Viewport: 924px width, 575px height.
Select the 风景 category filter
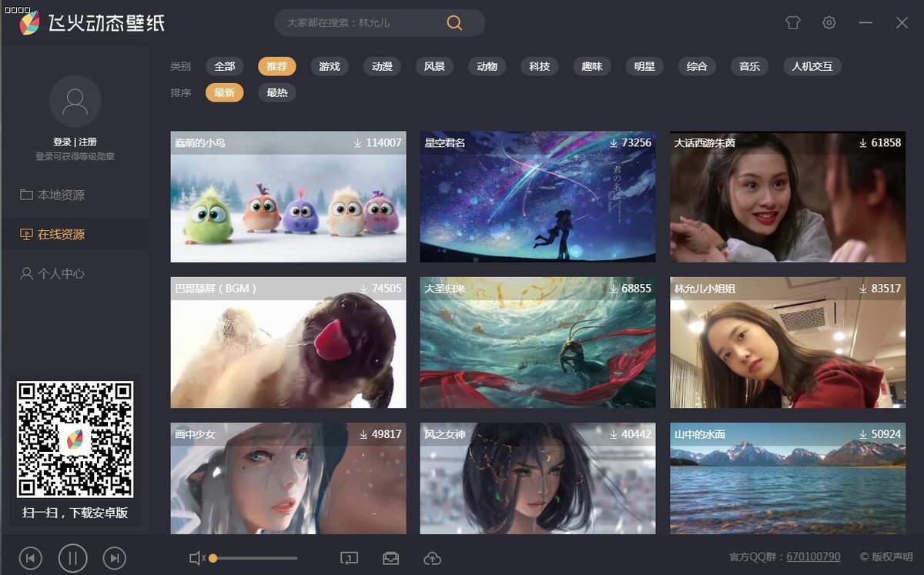tap(434, 66)
